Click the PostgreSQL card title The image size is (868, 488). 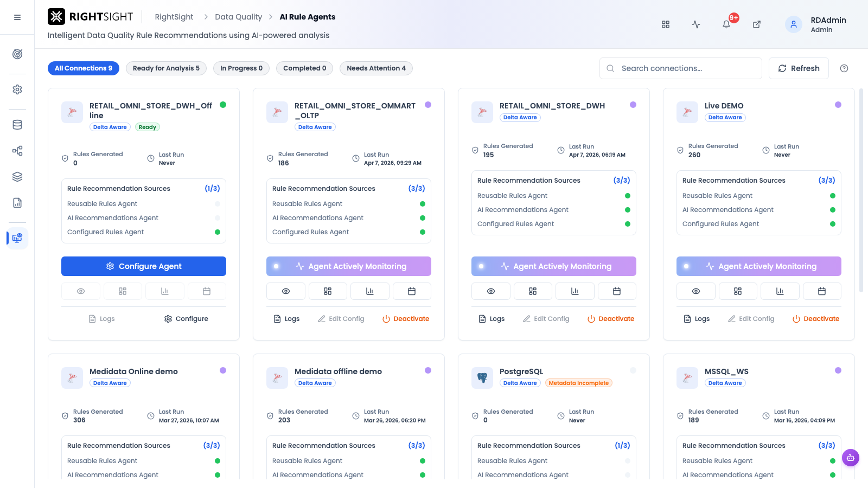(x=521, y=371)
